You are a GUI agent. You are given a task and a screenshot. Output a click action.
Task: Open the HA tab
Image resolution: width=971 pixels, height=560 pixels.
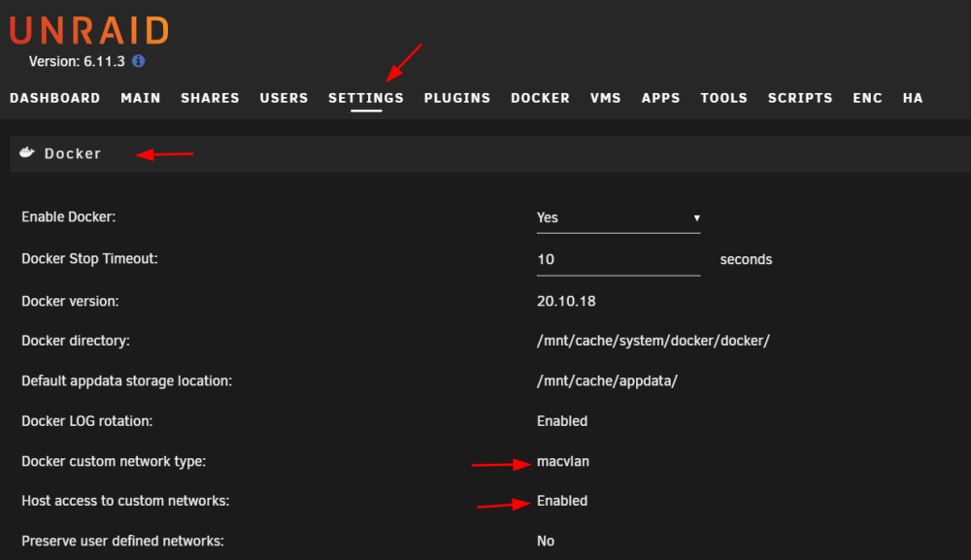pyautogui.click(x=913, y=98)
